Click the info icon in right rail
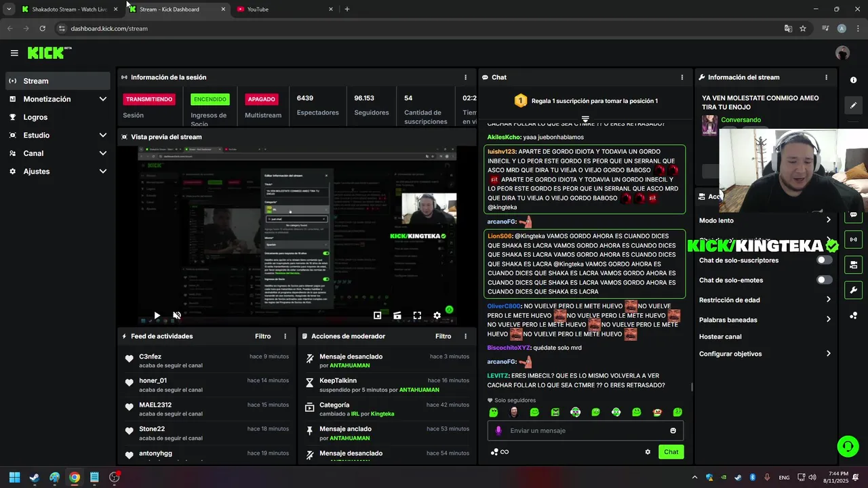Screen dimensions: 868x488 coord(853,80)
